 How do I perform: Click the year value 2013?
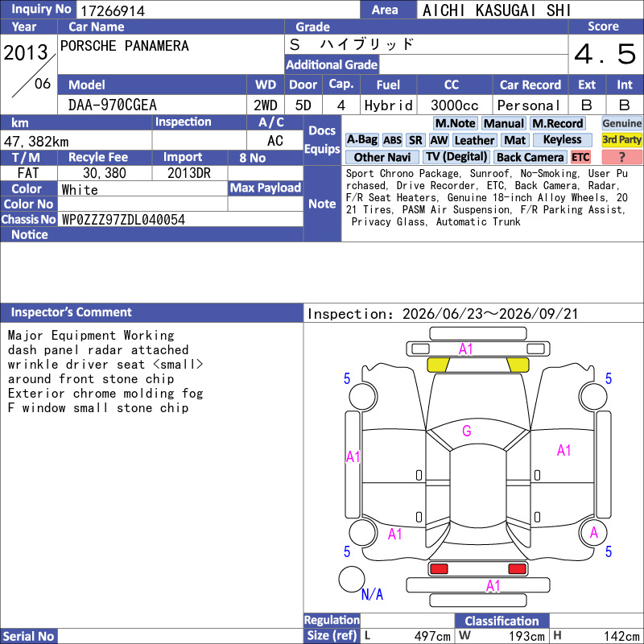click(x=26, y=52)
